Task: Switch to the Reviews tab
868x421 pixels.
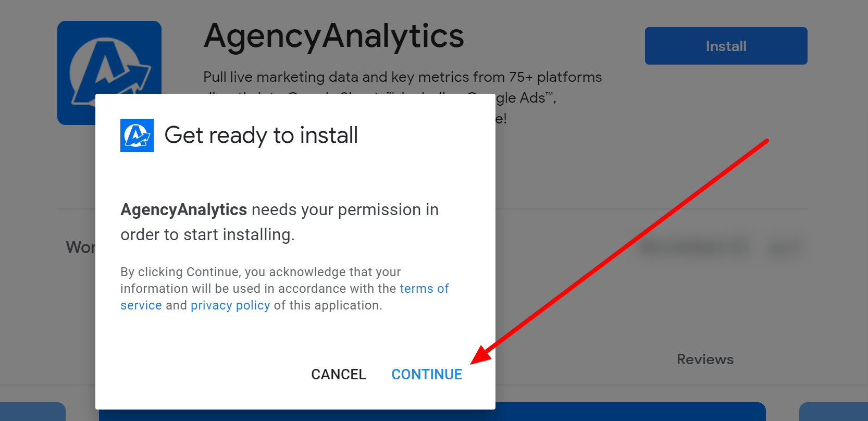Action: pyautogui.click(x=705, y=360)
